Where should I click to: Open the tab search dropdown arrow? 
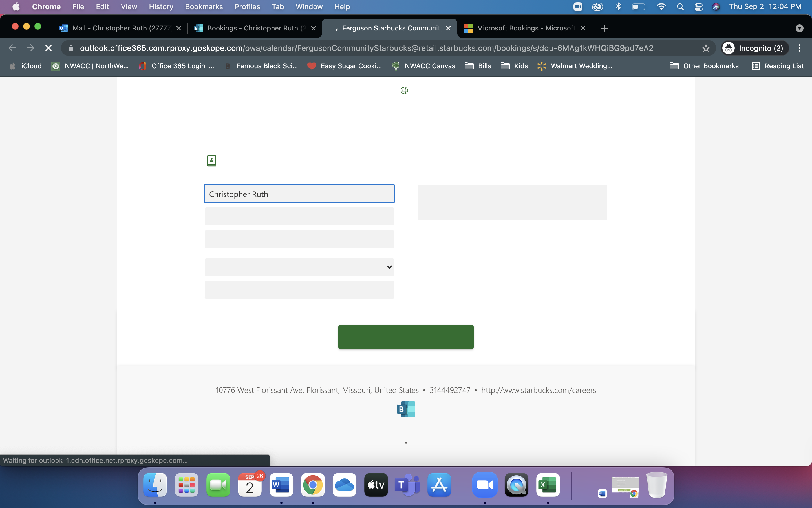(x=800, y=28)
